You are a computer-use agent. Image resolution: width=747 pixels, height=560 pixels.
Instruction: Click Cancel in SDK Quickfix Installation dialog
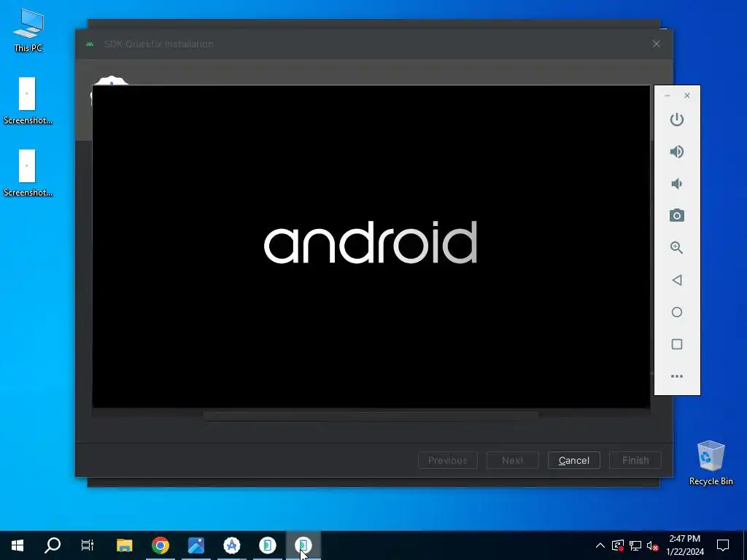pyautogui.click(x=573, y=461)
